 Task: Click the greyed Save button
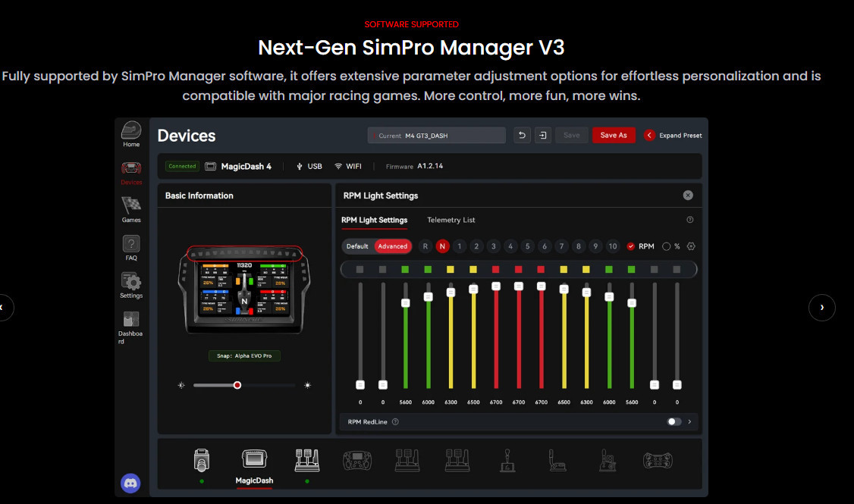click(x=572, y=135)
